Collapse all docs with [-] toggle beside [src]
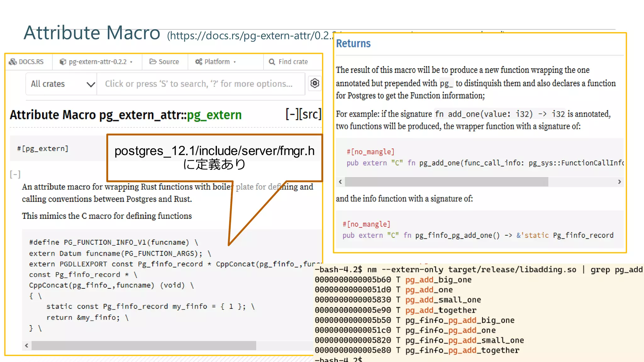 (x=291, y=114)
